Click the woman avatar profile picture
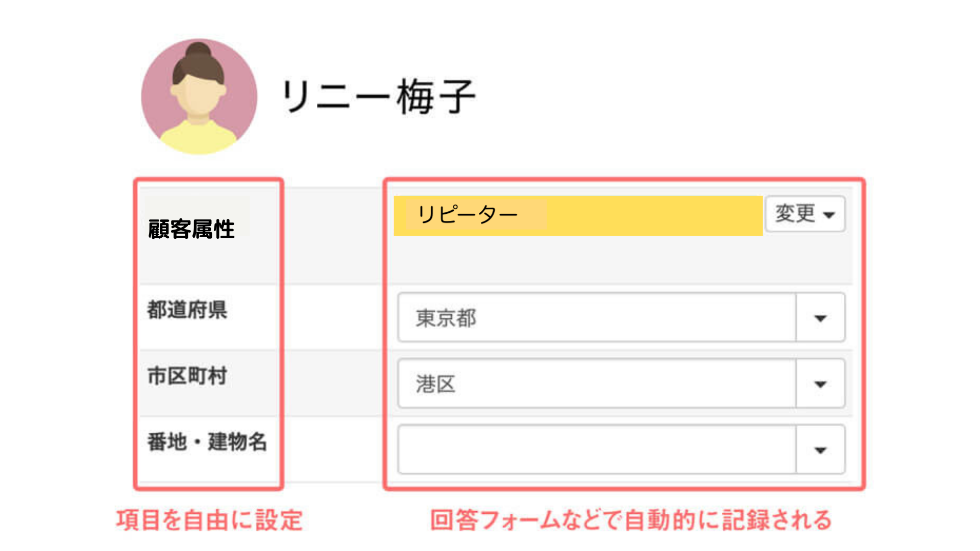Viewport: 980px width, 551px height. pos(199,96)
